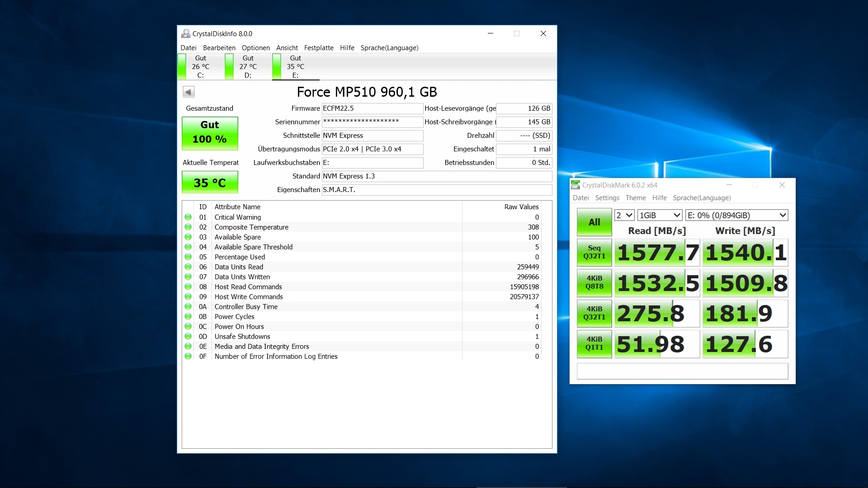
Task: Click the Host Read Commands status dot
Action: (188, 287)
